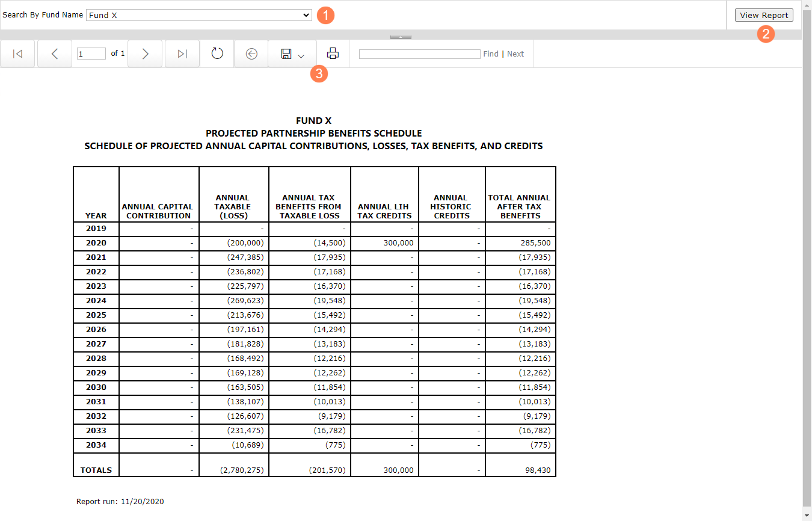This screenshot has width=812, height=521.
Task: Click the FUND X report title
Action: click(313, 121)
